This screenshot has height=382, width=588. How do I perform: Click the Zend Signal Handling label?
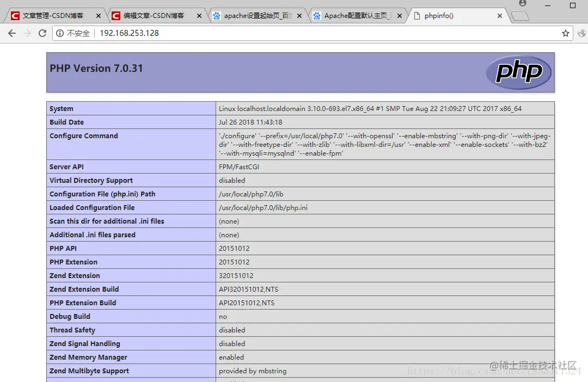coord(85,344)
